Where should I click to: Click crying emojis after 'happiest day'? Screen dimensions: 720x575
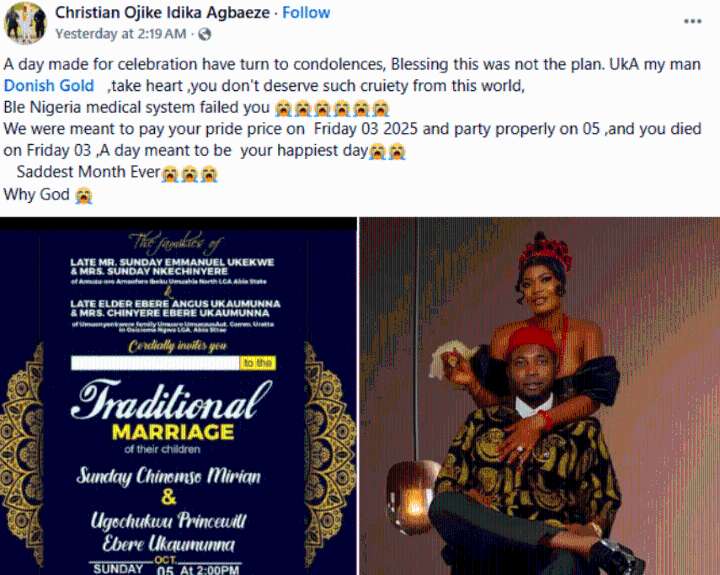(x=388, y=152)
